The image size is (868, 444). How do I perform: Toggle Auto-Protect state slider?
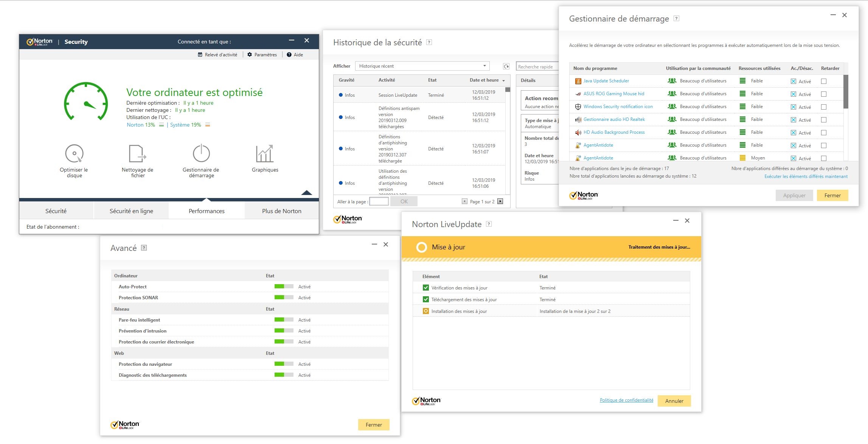pos(284,286)
